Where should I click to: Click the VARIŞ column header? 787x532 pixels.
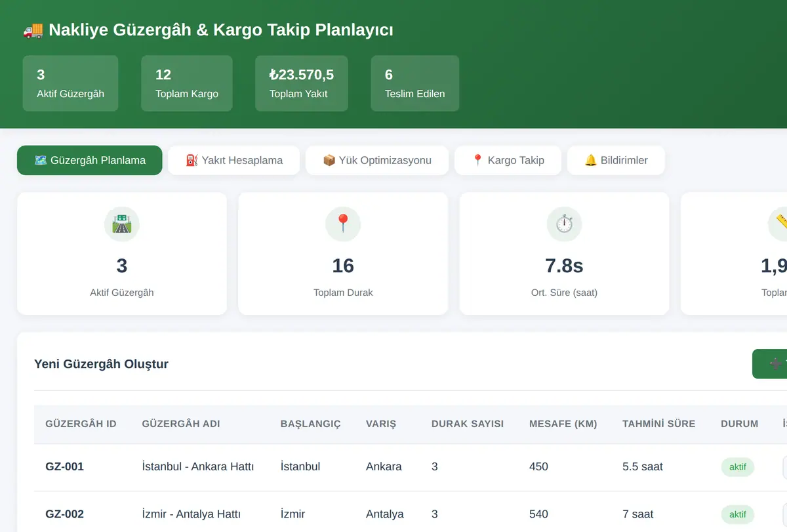(x=381, y=424)
